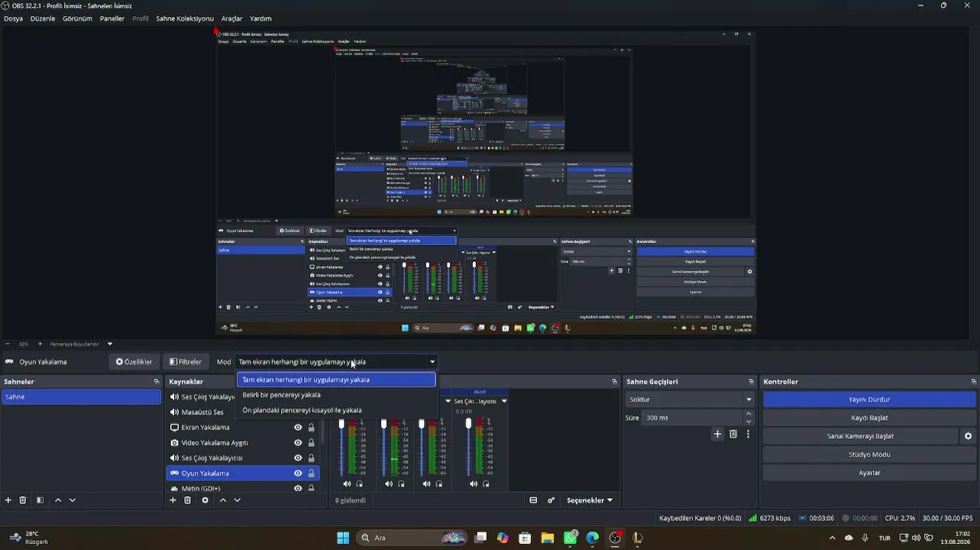This screenshot has width=980, height=550.
Task: Open the Seçenekler mixer options dropdown
Action: click(x=590, y=500)
